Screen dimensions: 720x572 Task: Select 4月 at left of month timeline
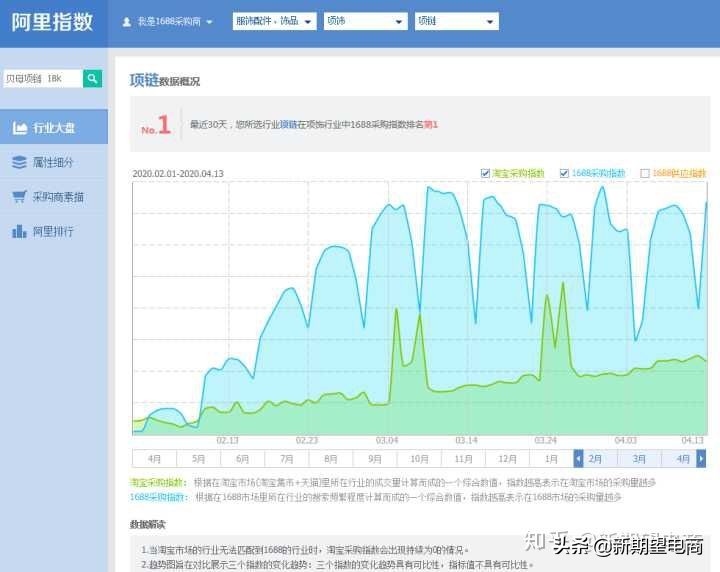154,459
